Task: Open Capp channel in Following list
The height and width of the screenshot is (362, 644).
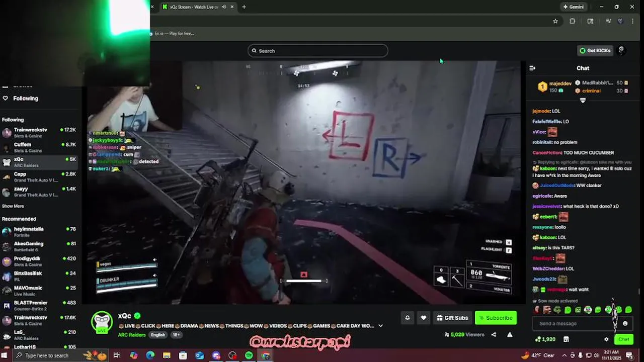Action: pos(40,177)
